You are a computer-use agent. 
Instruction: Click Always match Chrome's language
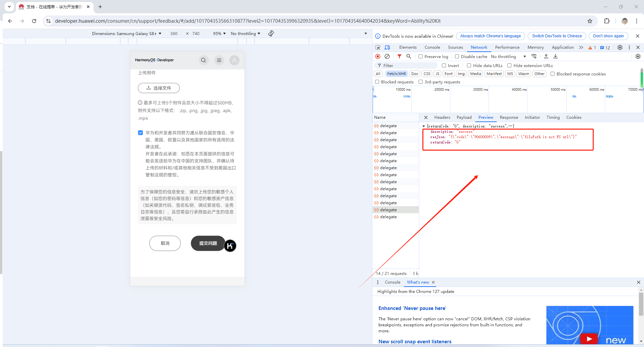[490, 36]
